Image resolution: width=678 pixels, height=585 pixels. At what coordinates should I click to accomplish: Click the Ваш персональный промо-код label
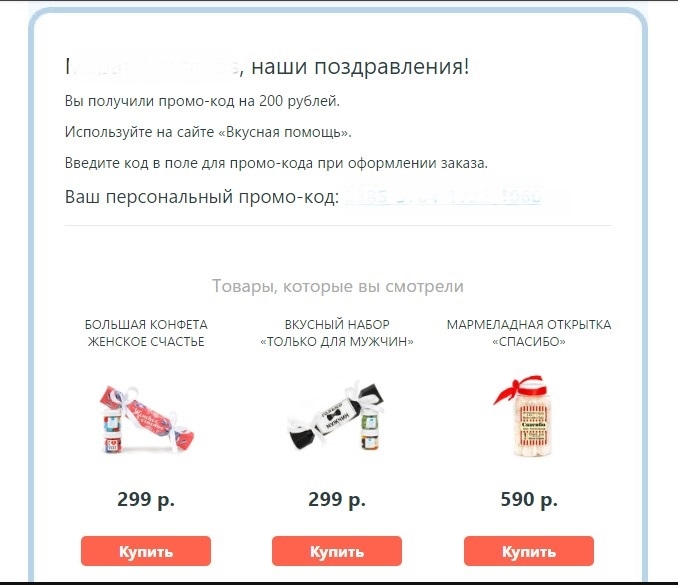(202, 197)
